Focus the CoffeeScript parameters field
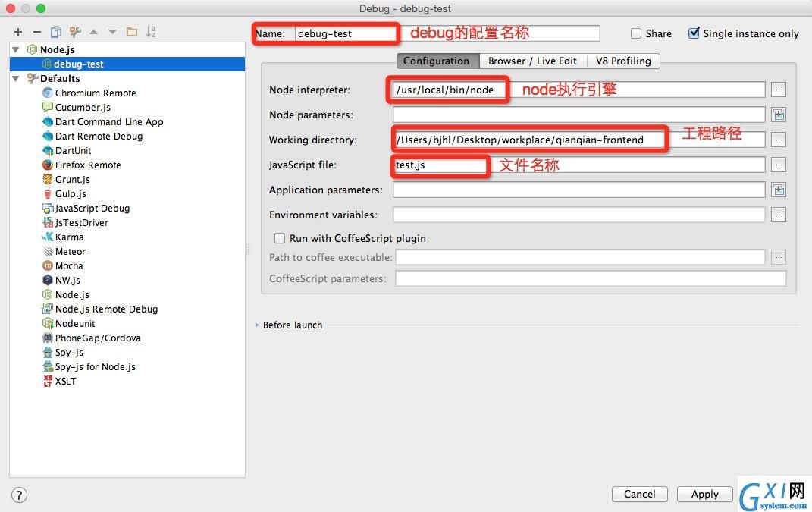 tap(591, 278)
